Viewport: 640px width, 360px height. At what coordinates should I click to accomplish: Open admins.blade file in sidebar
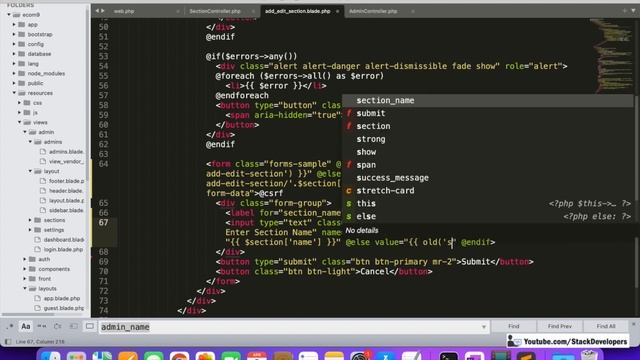pos(66,151)
